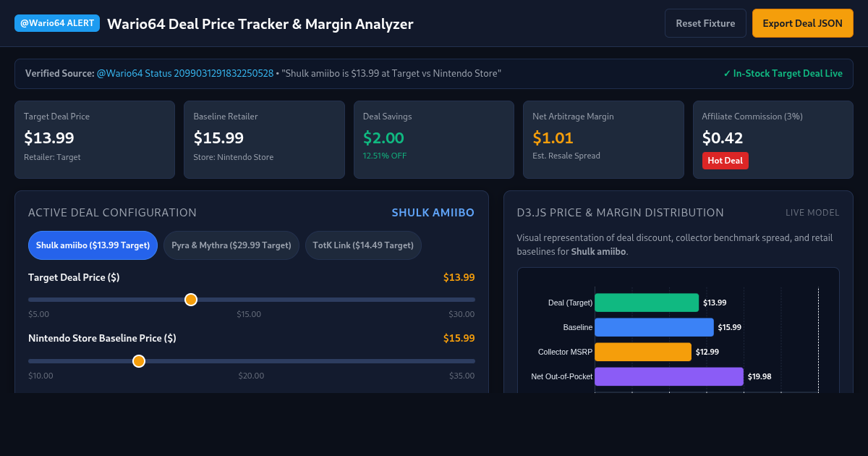The height and width of the screenshot is (456, 868).
Task: Open the @Wario64 Status source link
Action: 185,73
